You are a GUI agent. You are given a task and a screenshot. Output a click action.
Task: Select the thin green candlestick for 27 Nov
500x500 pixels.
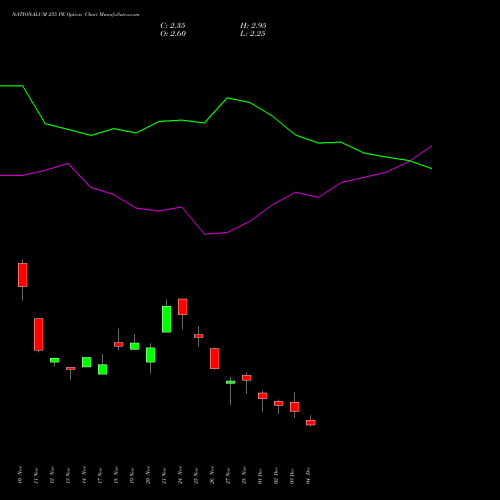tap(231, 382)
